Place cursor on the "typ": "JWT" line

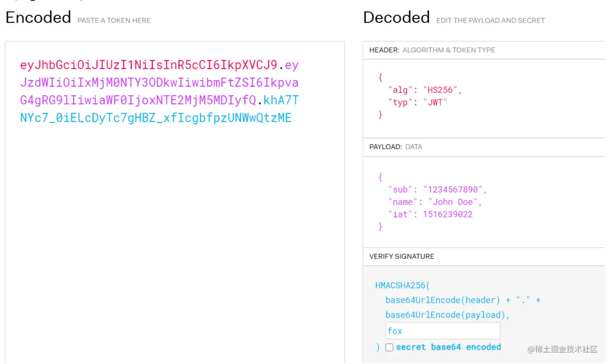(x=418, y=102)
